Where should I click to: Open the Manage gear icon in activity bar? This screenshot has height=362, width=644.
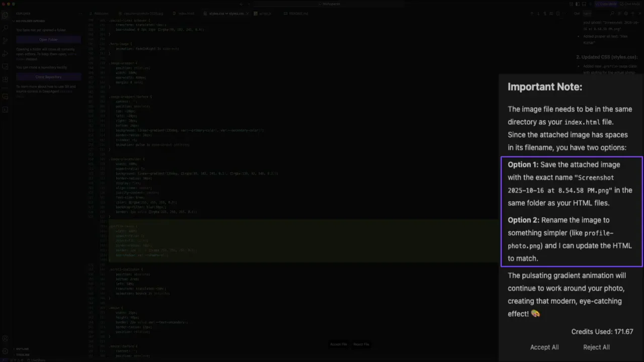tap(5, 351)
